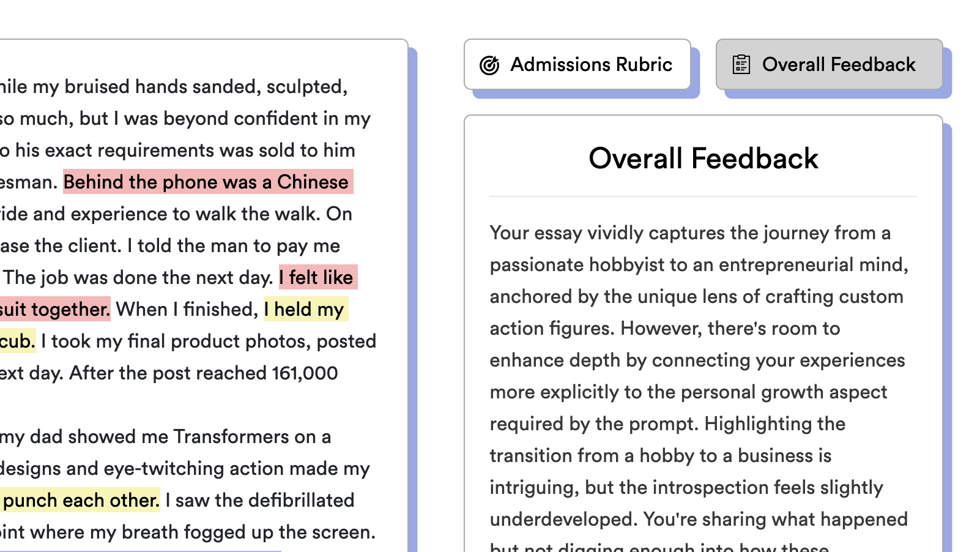The width and height of the screenshot is (980, 552).
Task: Click the target icon beside Admissions Rubric
Action: (489, 65)
